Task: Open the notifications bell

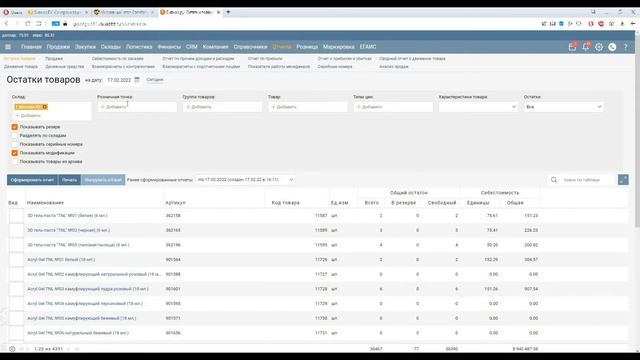Action: [586, 47]
